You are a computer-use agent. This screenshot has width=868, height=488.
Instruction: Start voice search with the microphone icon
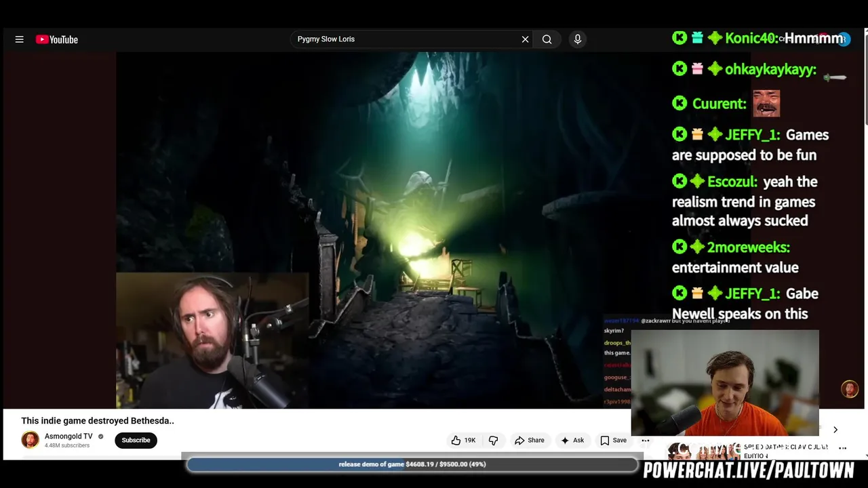tap(578, 39)
